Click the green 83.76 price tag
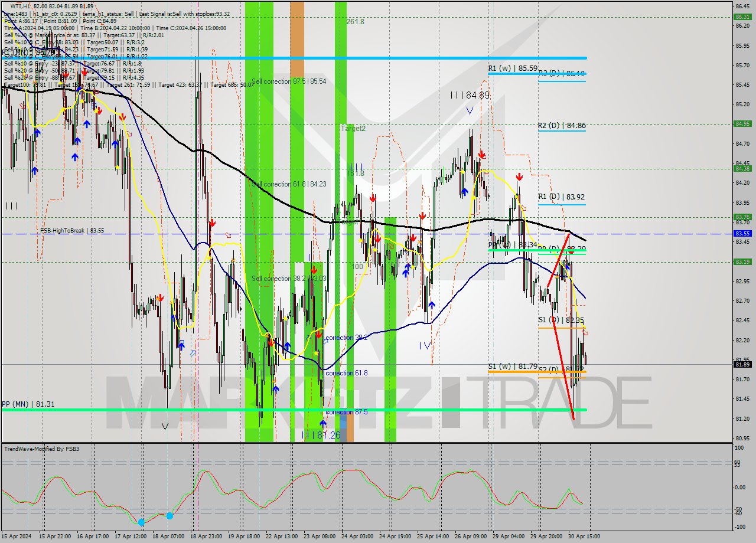756x543 pixels. point(742,217)
